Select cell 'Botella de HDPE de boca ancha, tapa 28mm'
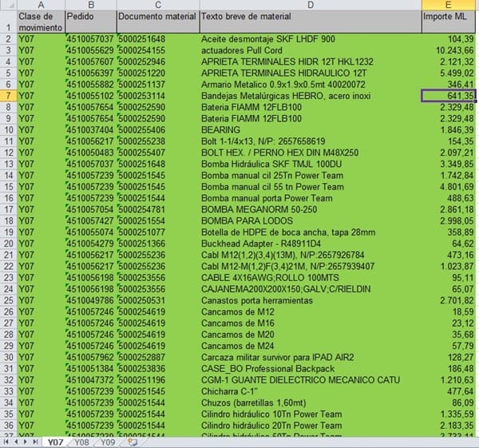 311,232
